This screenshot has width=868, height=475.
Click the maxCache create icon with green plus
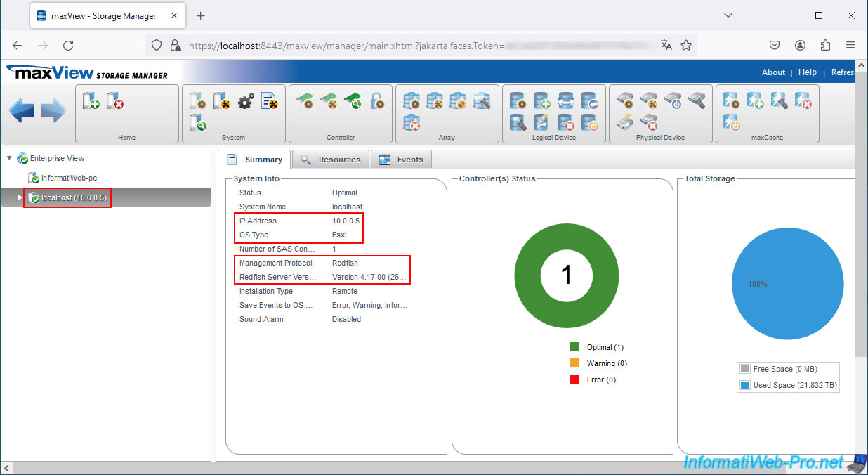755,101
